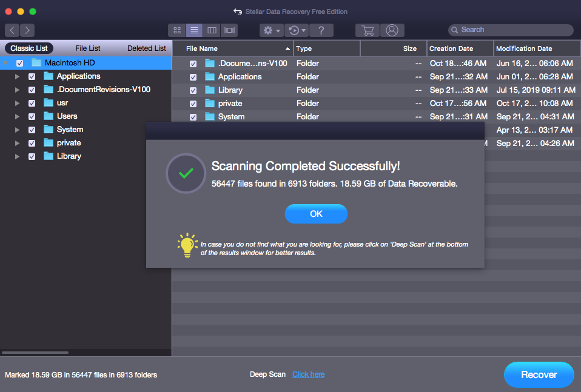Viewport: 581px width, 392px height.
Task: Uncheck the Macintosh HD checkbox
Action: (x=19, y=63)
